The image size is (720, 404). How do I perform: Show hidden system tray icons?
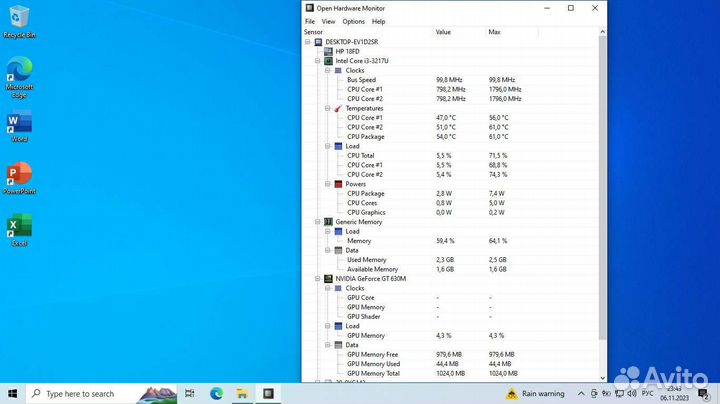click(581, 393)
